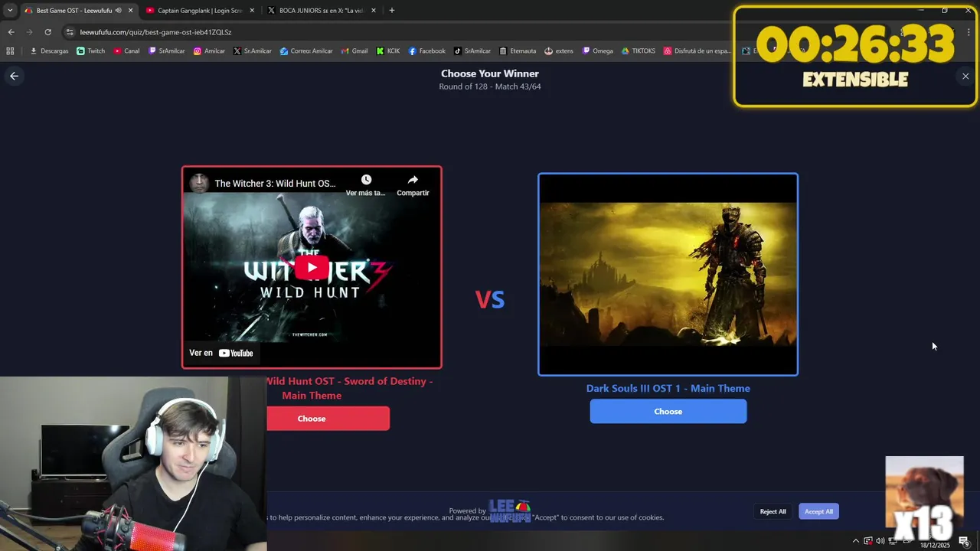Open the Facebook bookmark
Viewport: 980px width, 551px height.
pyautogui.click(x=426, y=51)
